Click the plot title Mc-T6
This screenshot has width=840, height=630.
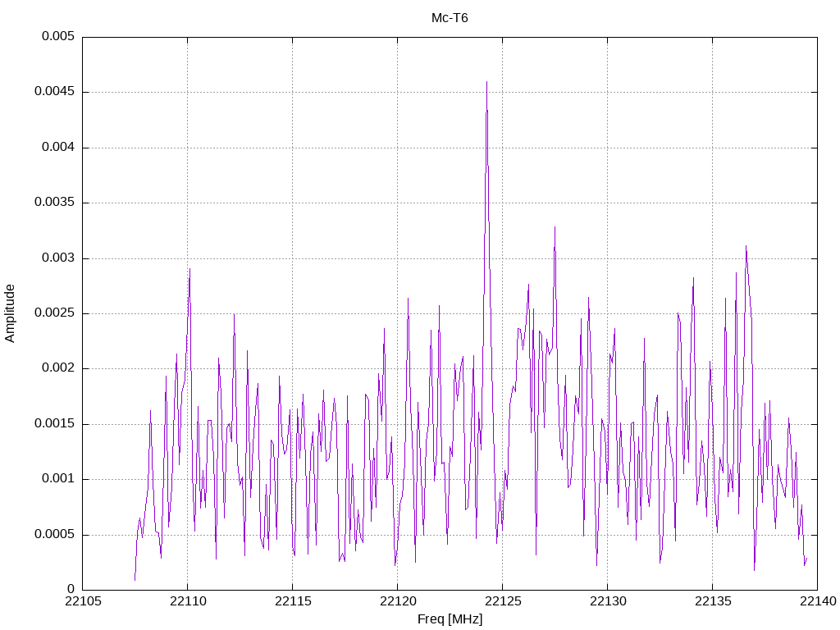[450, 18]
